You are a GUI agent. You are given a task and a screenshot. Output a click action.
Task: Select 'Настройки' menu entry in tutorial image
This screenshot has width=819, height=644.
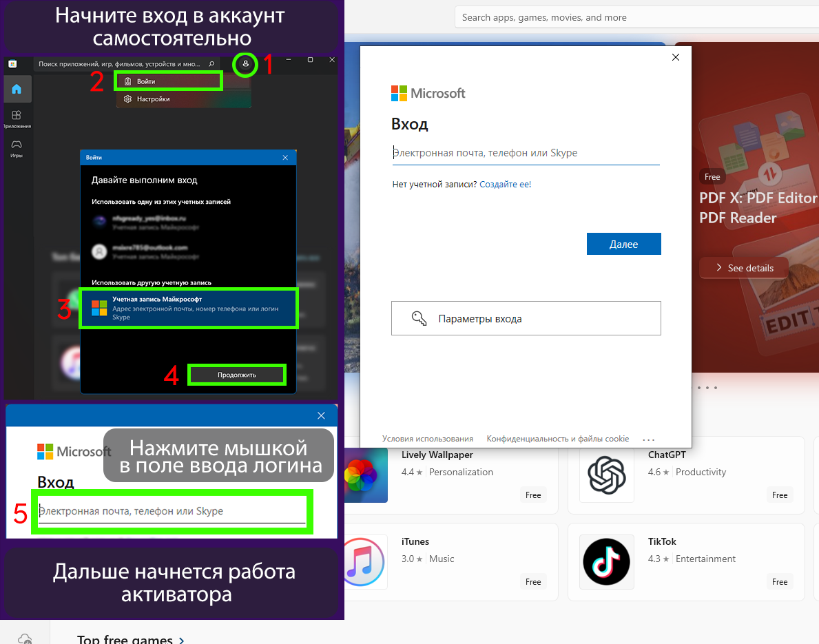tap(183, 98)
